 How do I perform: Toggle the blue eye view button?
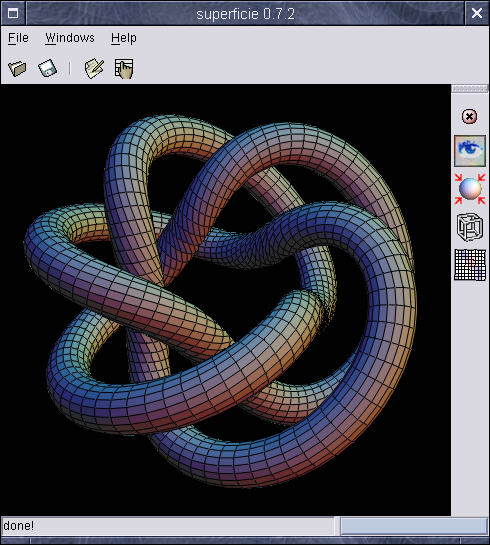point(470,151)
